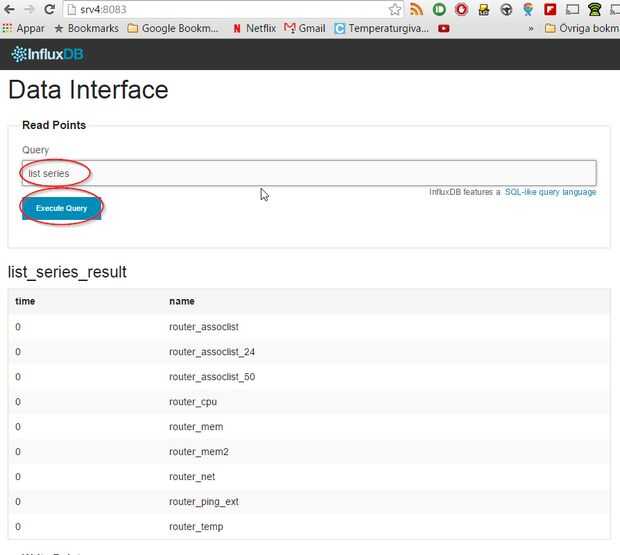Click the red stop-sign adblock extension icon
Viewport: 620px width, 555px height.
click(461, 9)
